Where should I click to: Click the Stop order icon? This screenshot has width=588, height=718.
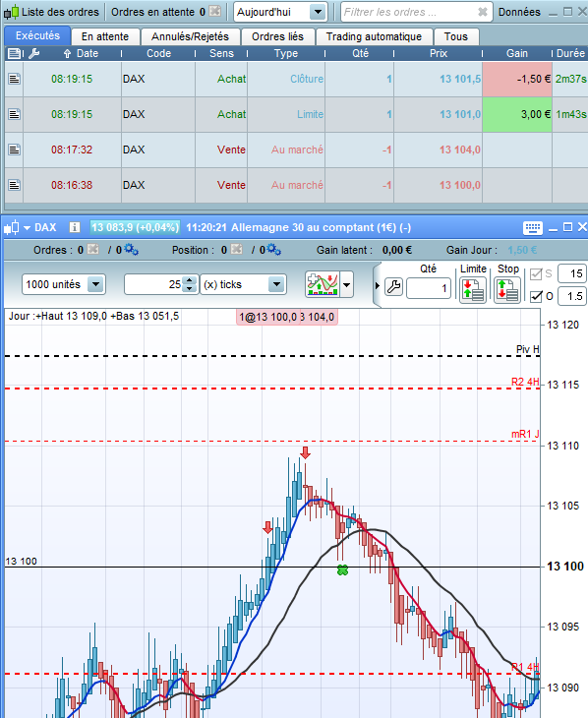pyautogui.click(x=507, y=290)
